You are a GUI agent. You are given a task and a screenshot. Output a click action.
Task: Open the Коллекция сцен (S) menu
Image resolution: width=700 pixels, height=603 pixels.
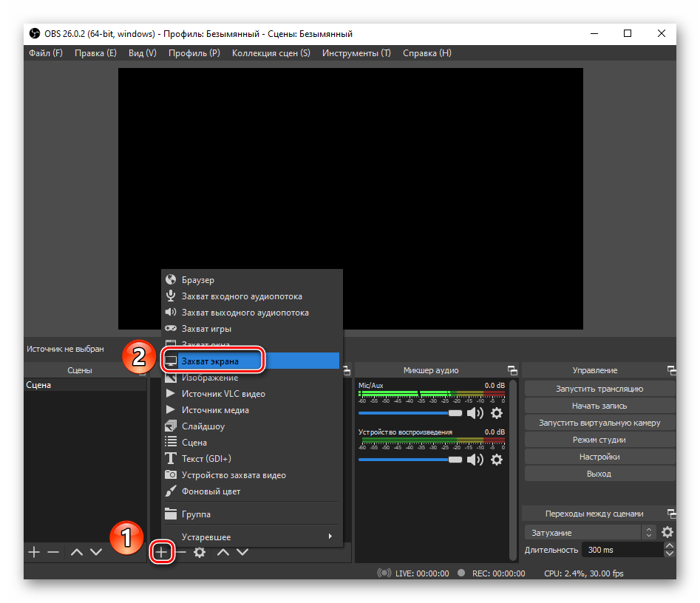(271, 52)
